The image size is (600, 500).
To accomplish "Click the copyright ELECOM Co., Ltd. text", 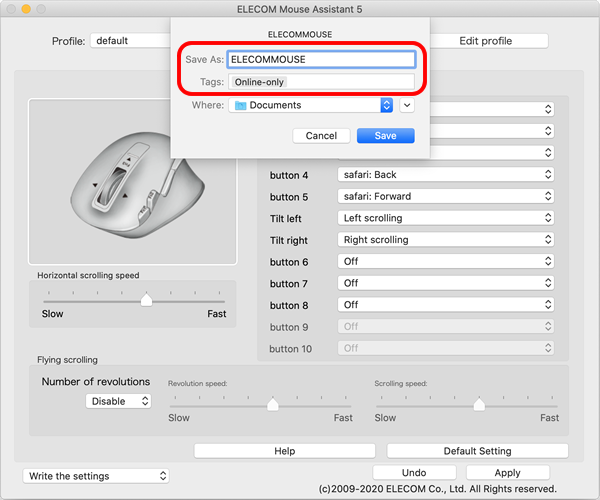I will (438, 489).
